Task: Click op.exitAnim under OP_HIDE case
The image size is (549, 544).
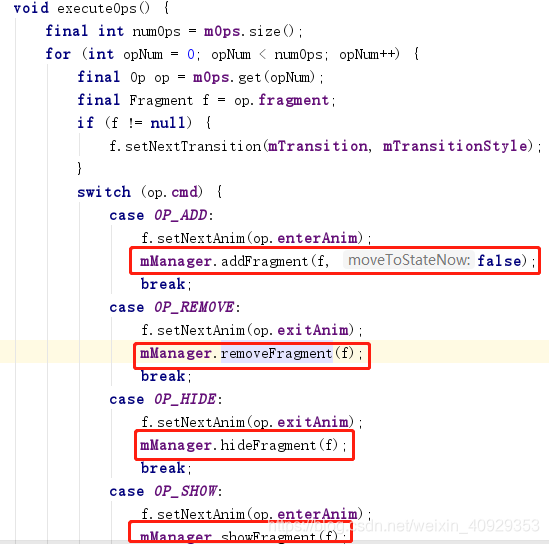Action: pos(301,423)
